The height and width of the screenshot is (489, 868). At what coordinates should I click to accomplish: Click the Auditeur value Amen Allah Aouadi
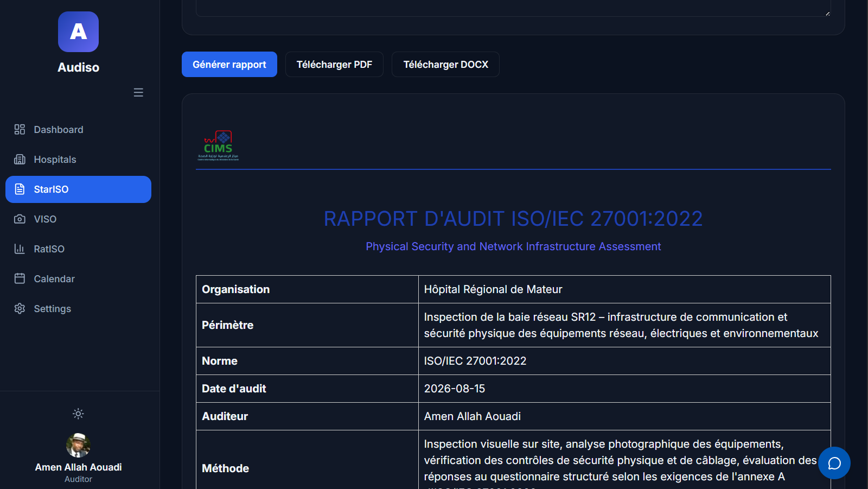[473, 416]
